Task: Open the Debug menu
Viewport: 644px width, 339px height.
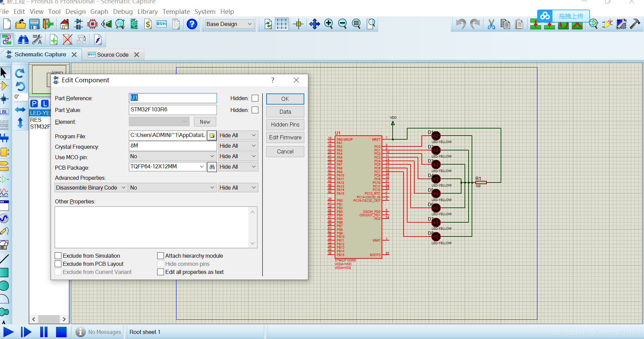Action: click(123, 11)
